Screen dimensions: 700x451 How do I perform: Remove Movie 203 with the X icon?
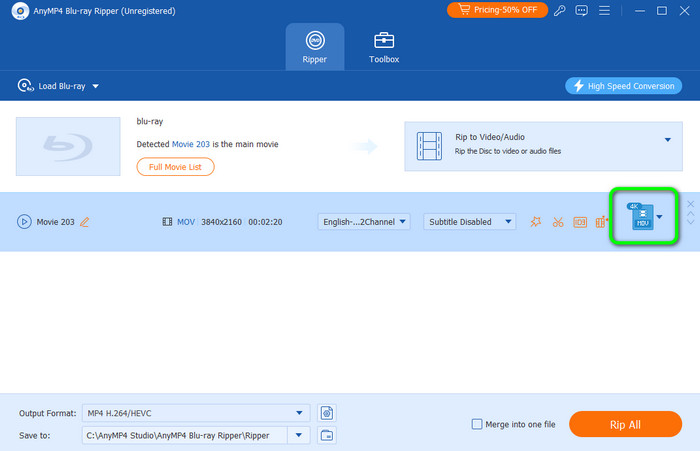coord(690,204)
